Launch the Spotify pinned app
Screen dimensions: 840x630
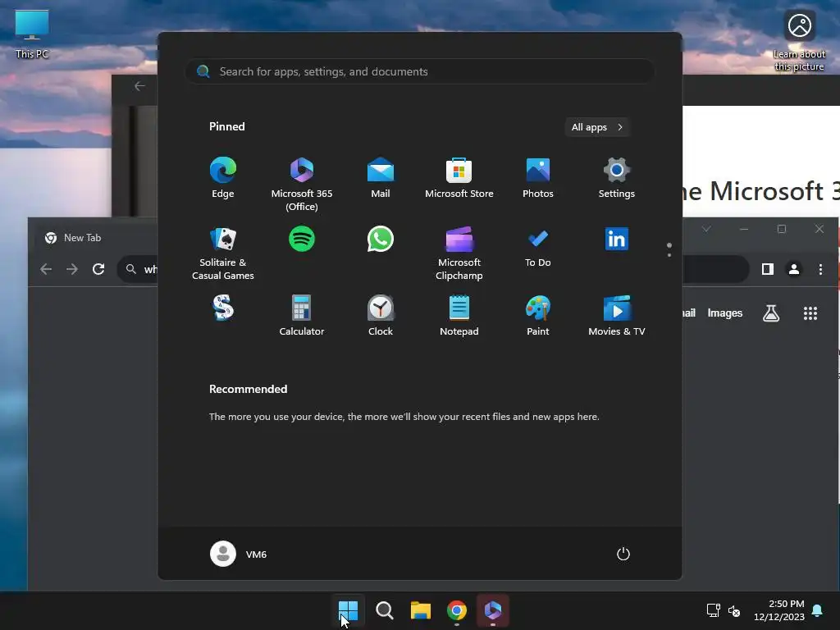[x=302, y=239]
